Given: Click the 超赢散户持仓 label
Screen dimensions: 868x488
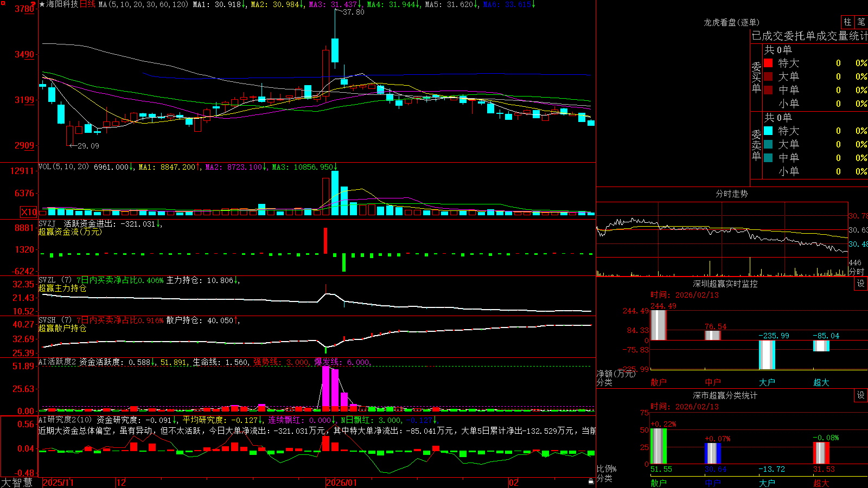Looking at the screenshot, I should pyautogui.click(x=62, y=329).
